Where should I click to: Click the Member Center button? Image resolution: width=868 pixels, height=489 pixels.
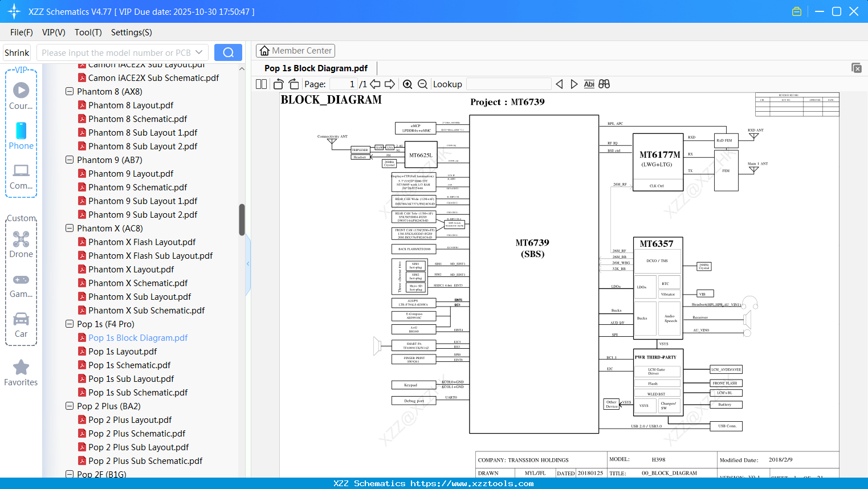[295, 50]
